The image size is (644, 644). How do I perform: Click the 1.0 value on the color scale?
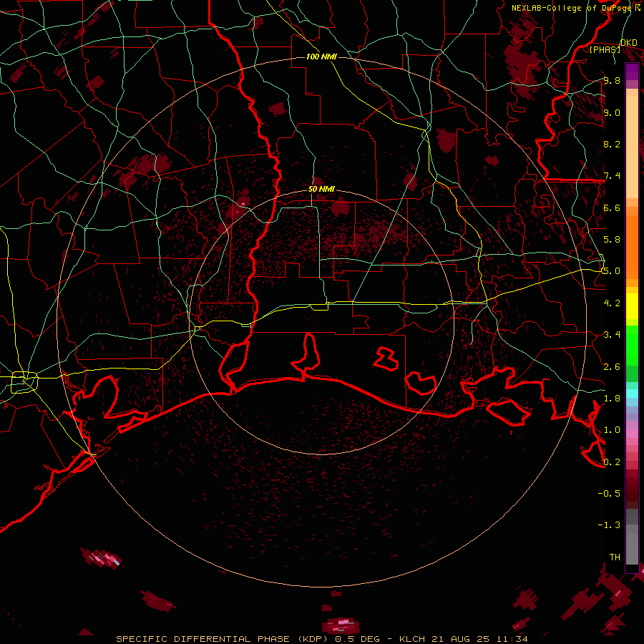(612, 430)
